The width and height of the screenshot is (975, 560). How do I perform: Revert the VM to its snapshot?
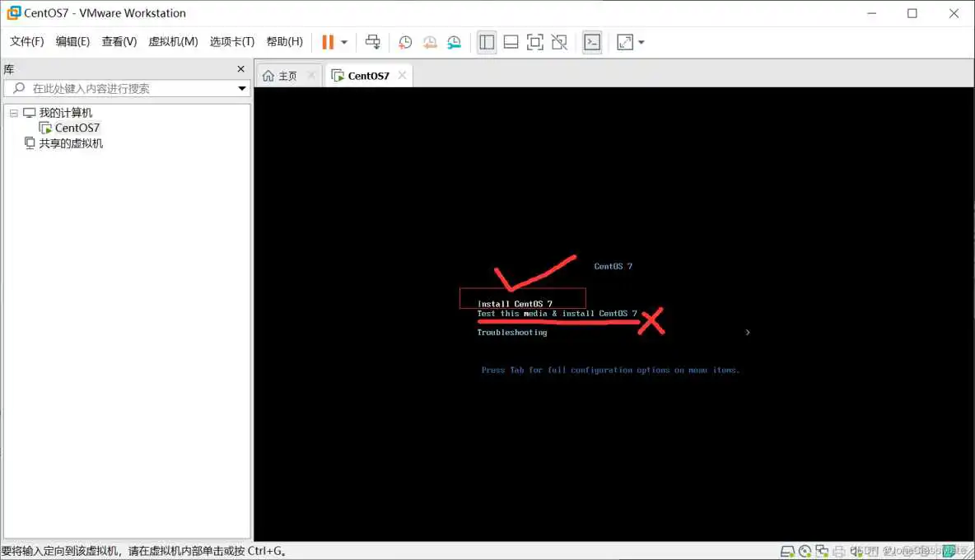point(429,41)
